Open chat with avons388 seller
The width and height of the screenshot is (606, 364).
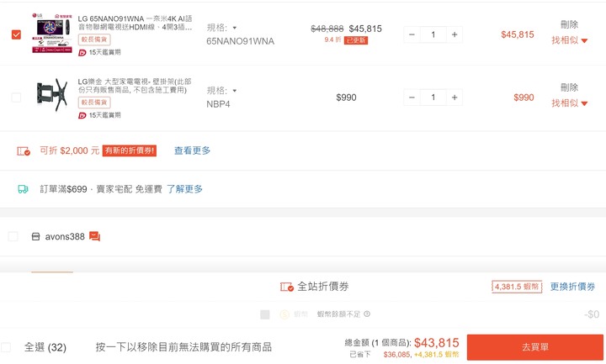coord(94,236)
